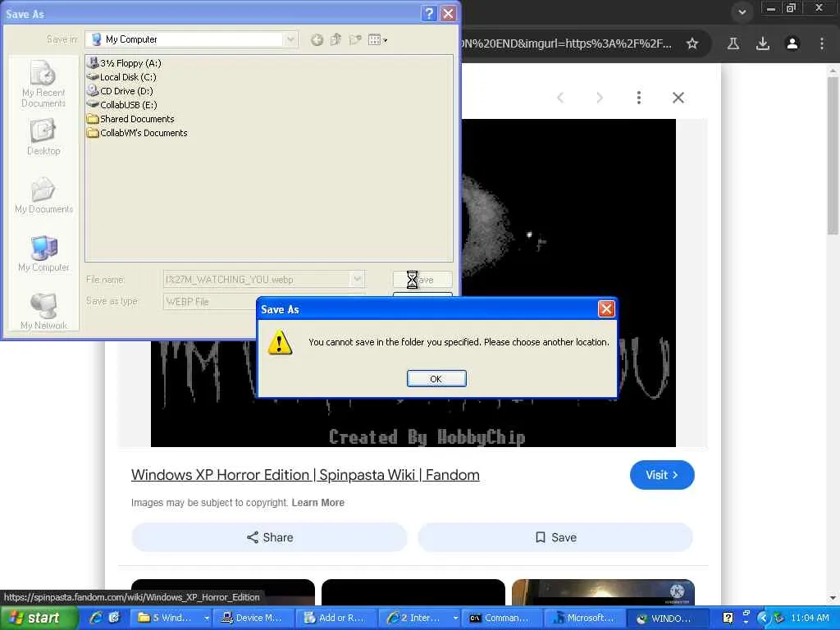Close the Save As warning dialog
The width and height of the screenshot is (840, 630).
(606, 309)
